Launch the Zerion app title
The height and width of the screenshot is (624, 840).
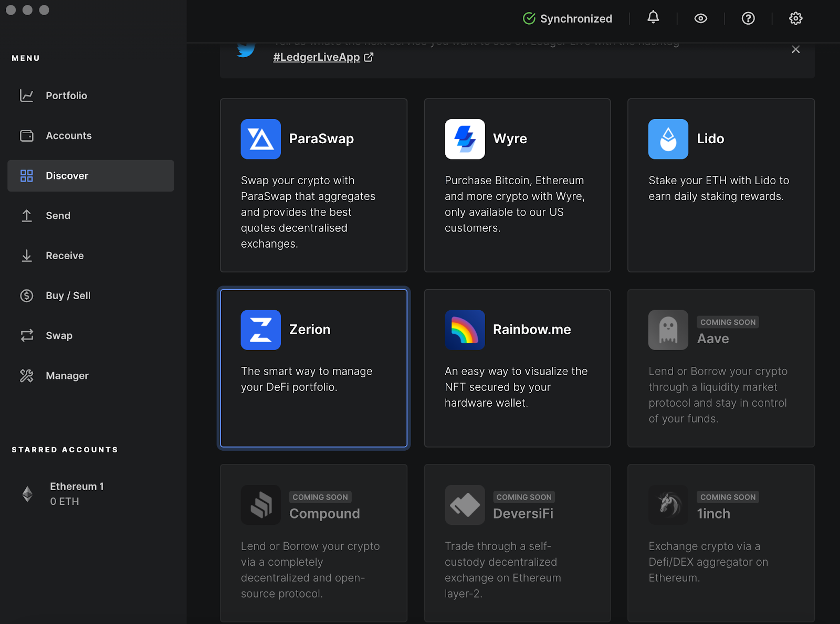(310, 330)
